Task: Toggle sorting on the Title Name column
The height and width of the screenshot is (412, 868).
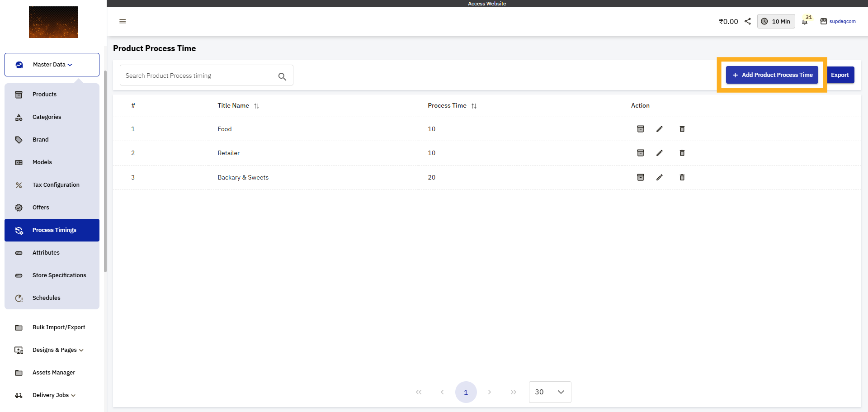Action: pos(257,106)
